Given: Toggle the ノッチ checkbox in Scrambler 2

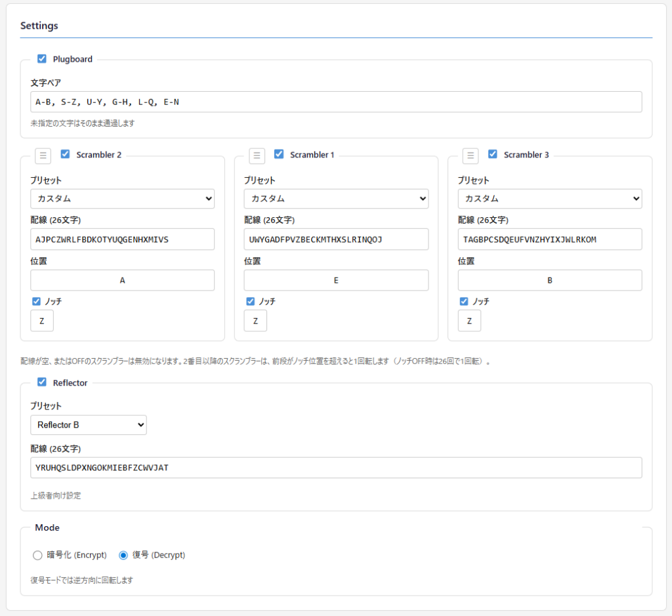Looking at the screenshot, I should coord(37,301).
